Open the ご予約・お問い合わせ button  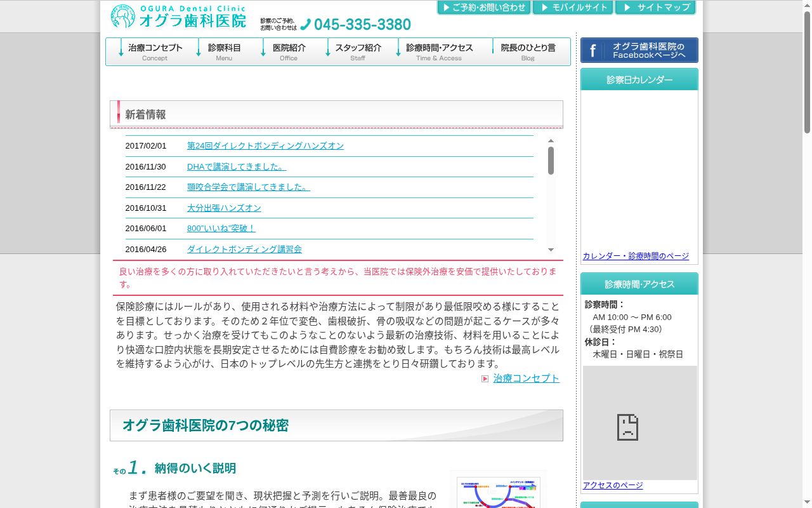484,8
